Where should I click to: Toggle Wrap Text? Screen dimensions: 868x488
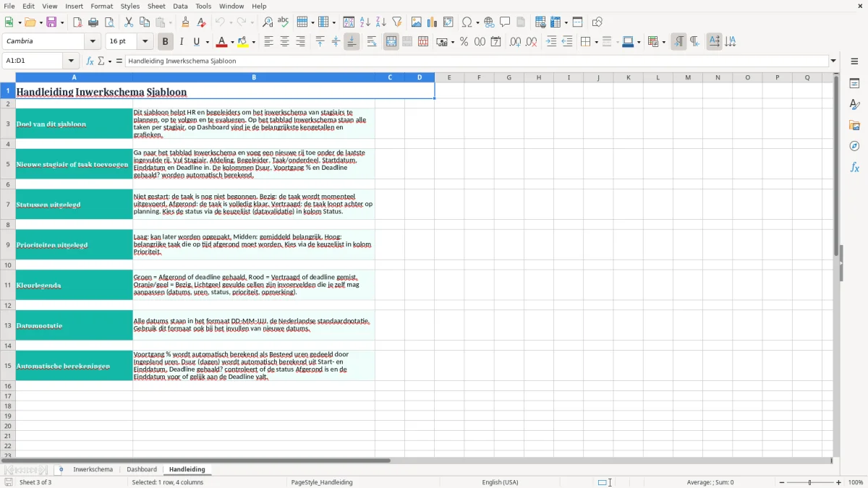pyautogui.click(x=372, y=42)
